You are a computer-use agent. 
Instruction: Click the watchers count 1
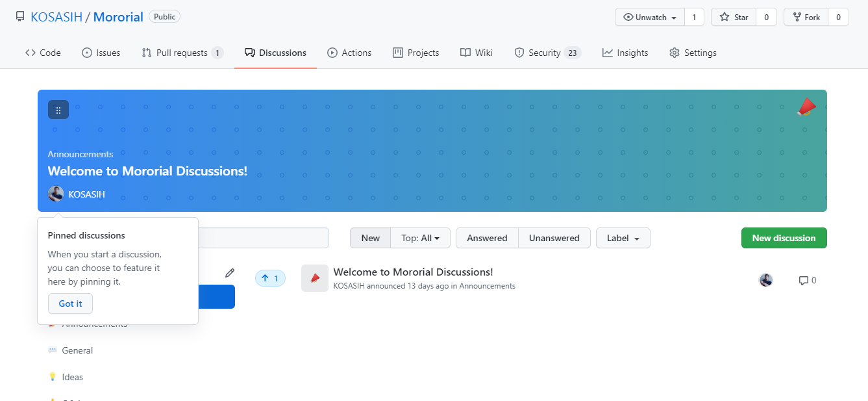[694, 18]
